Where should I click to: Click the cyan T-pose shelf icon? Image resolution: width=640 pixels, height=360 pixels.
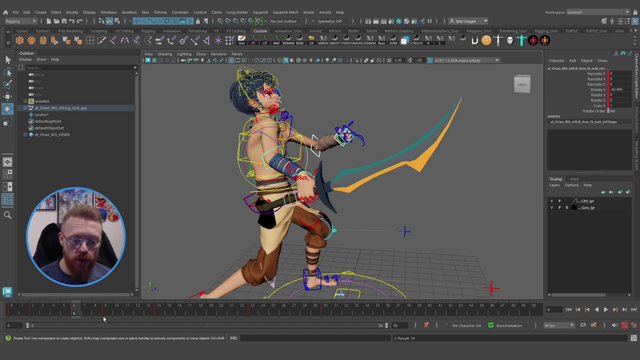[521, 40]
